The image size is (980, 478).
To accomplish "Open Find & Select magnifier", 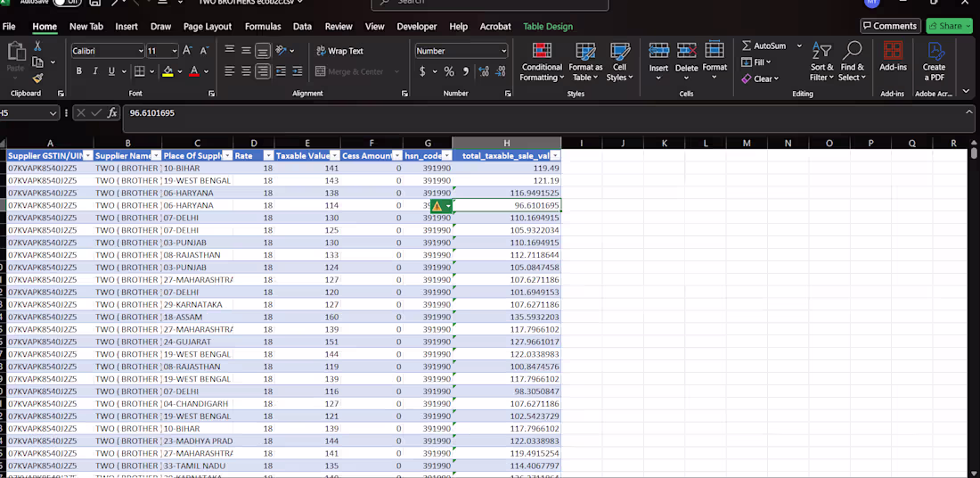I will (852, 62).
